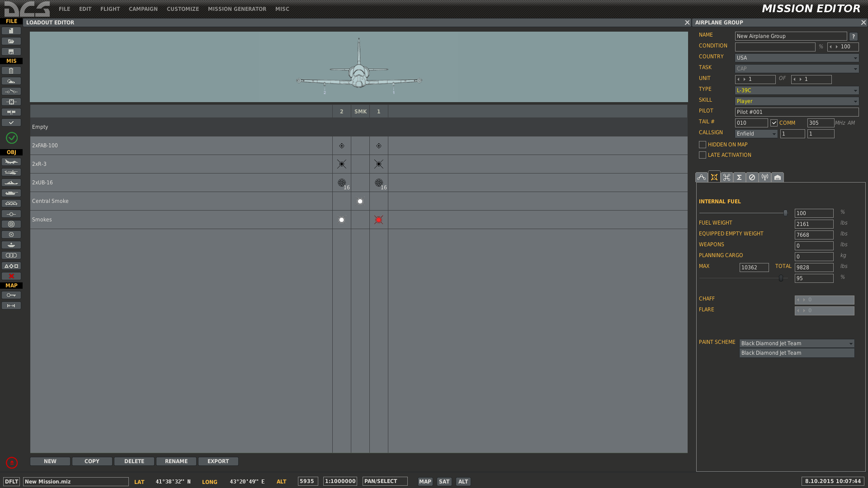
Task: Click the tail number field 010
Action: [751, 123]
